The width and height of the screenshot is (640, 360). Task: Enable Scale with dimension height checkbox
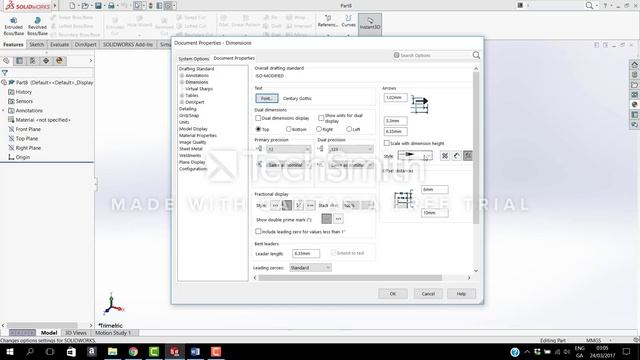click(x=387, y=143)
